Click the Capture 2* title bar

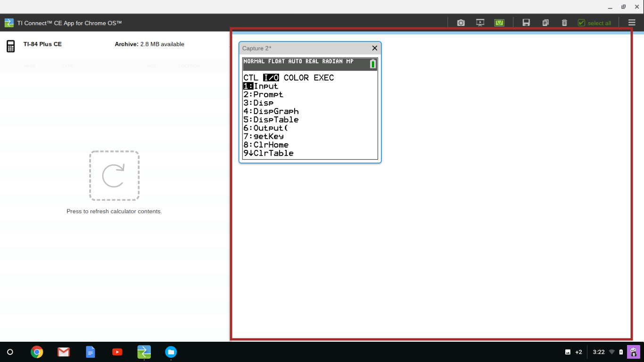(x=302, y=48)
